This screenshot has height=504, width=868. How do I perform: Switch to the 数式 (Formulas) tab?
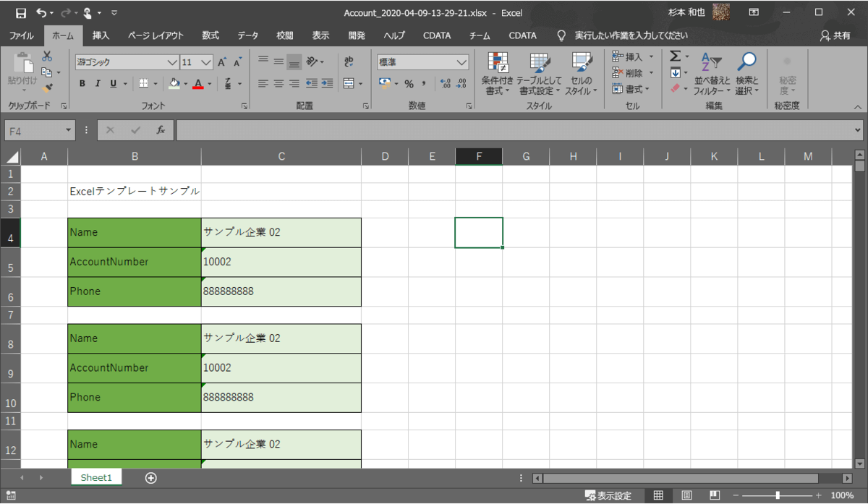click(x=210, y=35)
